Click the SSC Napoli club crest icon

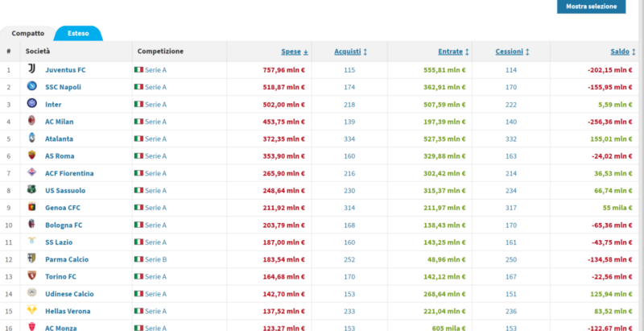click(32, 87)
